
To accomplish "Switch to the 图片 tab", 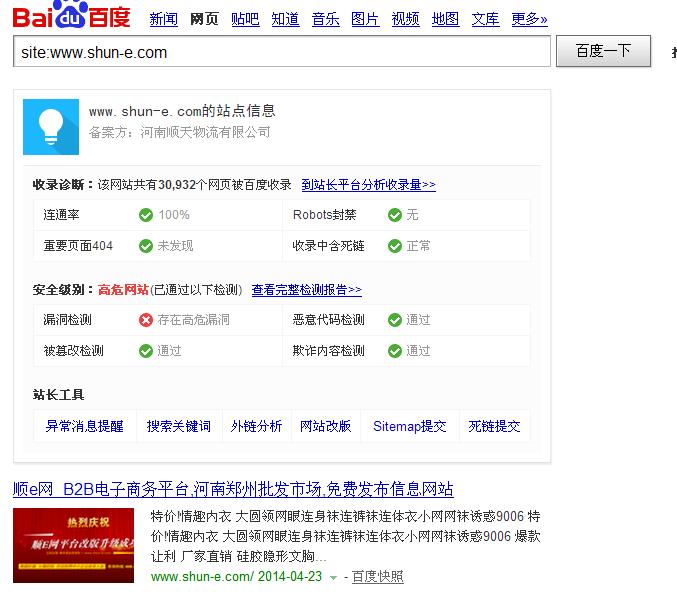I will [x=365, y=19].
